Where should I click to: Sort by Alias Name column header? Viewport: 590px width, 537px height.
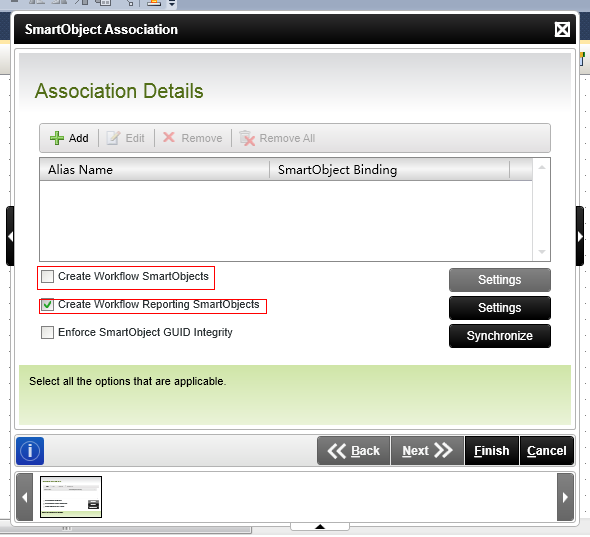154,170
